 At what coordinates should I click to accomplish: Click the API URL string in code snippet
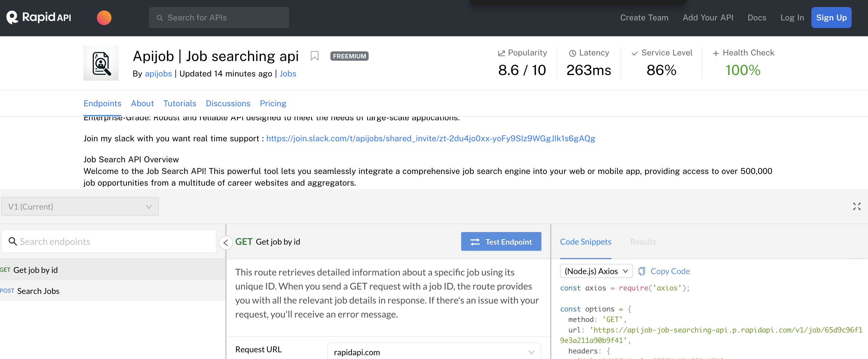[711, 335]
